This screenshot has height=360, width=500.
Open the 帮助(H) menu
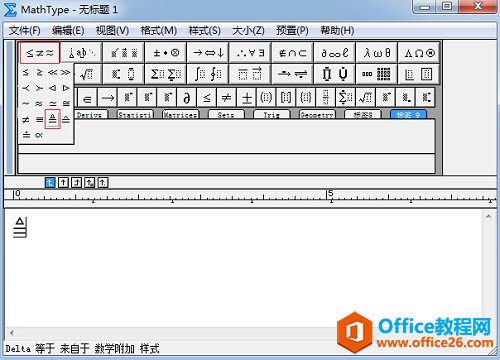click(337, 31)
